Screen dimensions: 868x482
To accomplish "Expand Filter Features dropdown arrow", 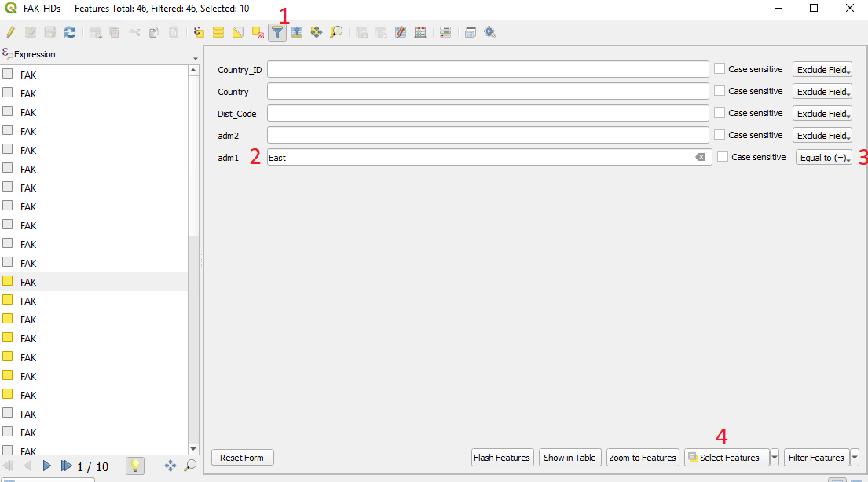I will 855,457.
